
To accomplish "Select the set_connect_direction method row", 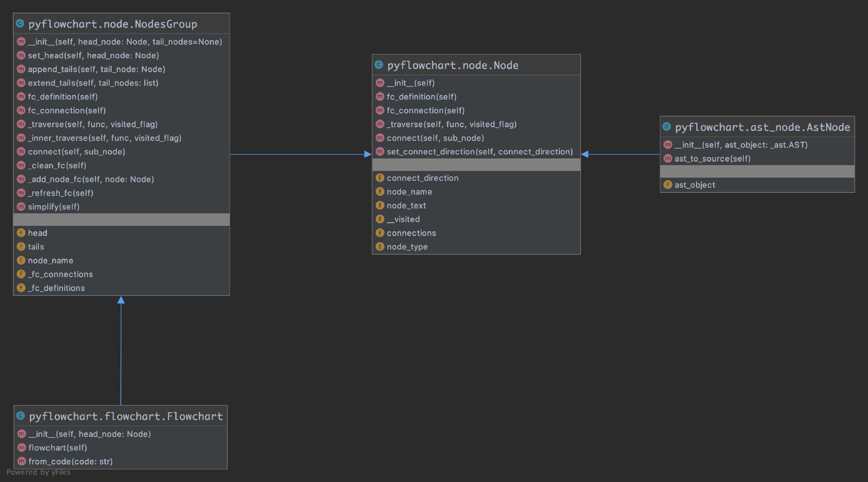I will pos(479,152).
